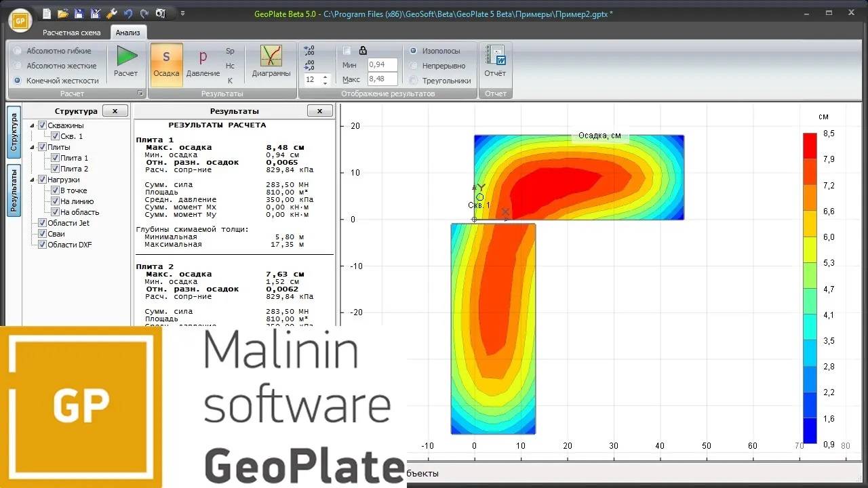Toggle the Области Jet checkbox

coord(42,223)
